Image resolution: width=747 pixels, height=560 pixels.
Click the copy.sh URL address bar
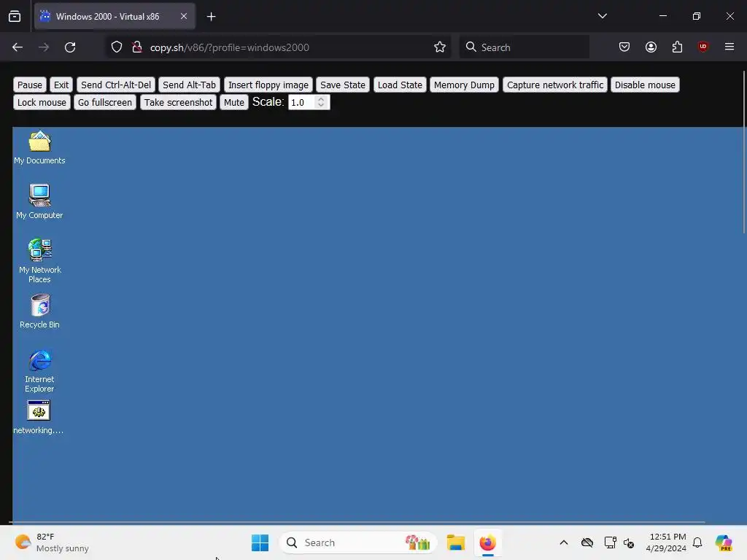pos(279,47)
